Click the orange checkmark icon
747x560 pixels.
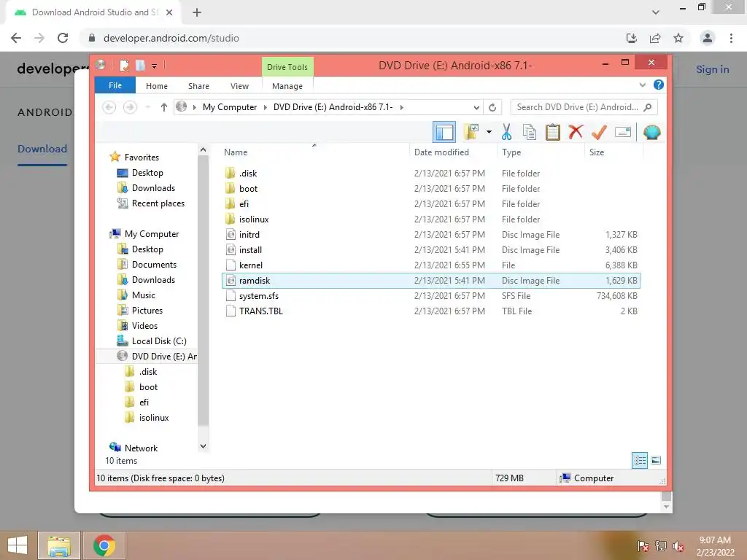599,132
